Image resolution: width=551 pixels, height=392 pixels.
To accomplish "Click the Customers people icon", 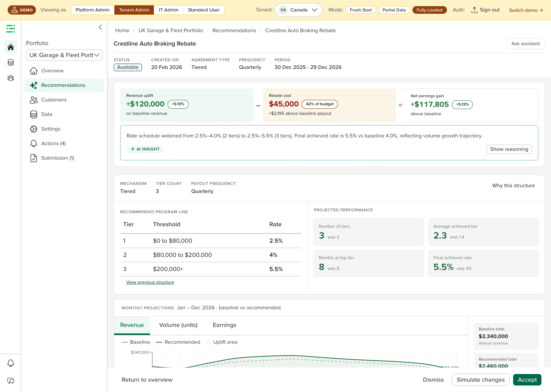I will click(33, 100).
